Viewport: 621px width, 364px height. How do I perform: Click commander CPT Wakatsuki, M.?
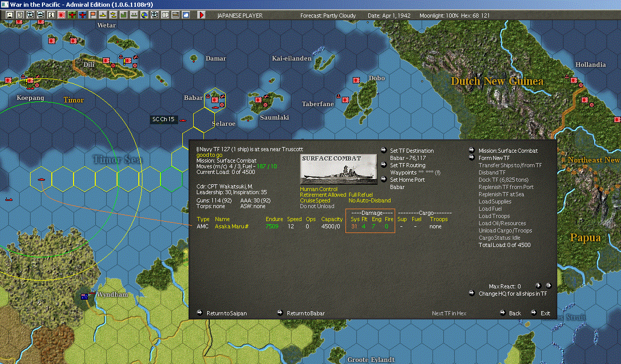coord(225,186)
